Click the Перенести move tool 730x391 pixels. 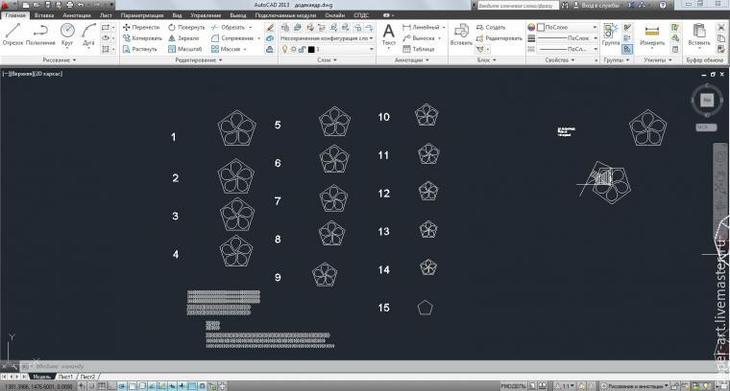(141, 27)
